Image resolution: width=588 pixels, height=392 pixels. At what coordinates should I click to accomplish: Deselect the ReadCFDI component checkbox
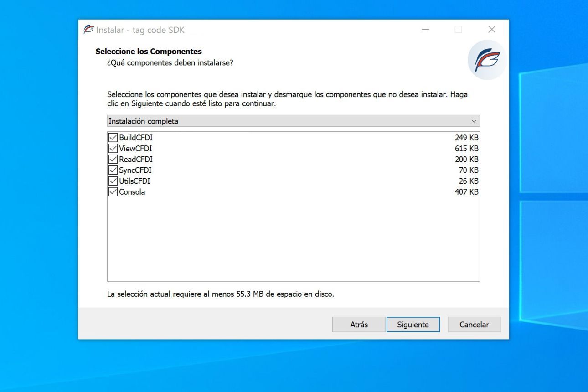pos(113,159)
